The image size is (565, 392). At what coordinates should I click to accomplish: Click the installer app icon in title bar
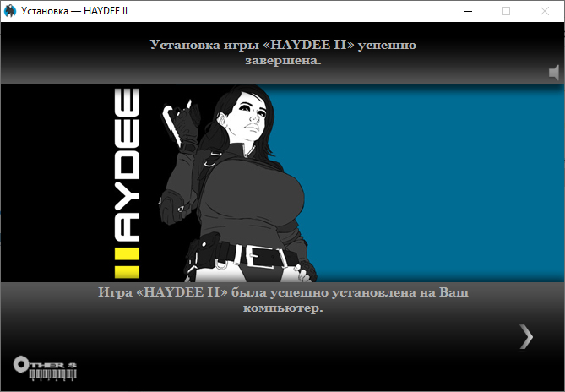[10, 11]
